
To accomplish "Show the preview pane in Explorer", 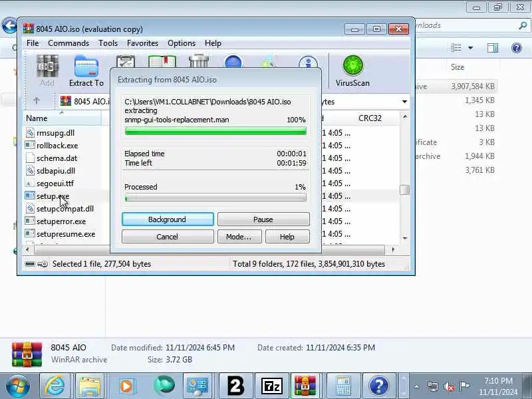I will click(492, 48).
